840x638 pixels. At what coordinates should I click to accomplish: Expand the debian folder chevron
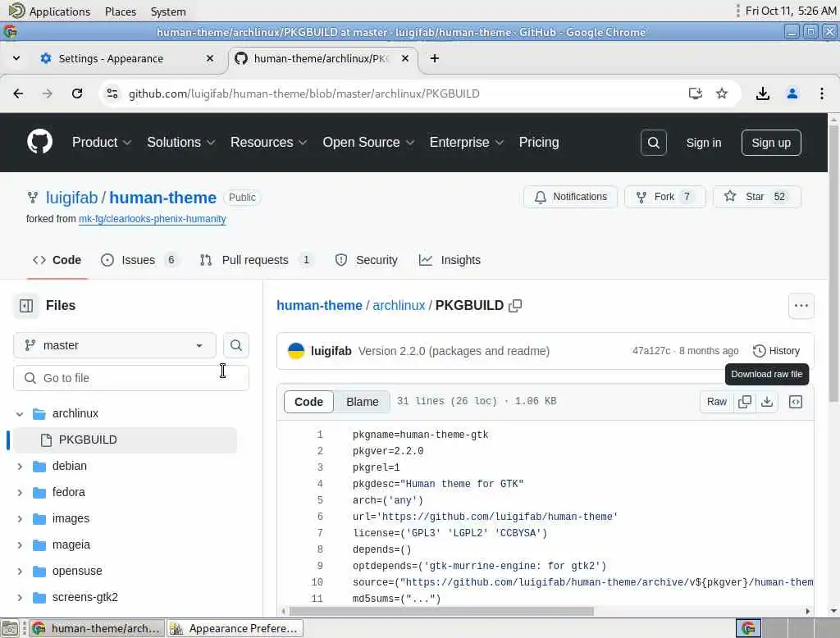[20, 466]
